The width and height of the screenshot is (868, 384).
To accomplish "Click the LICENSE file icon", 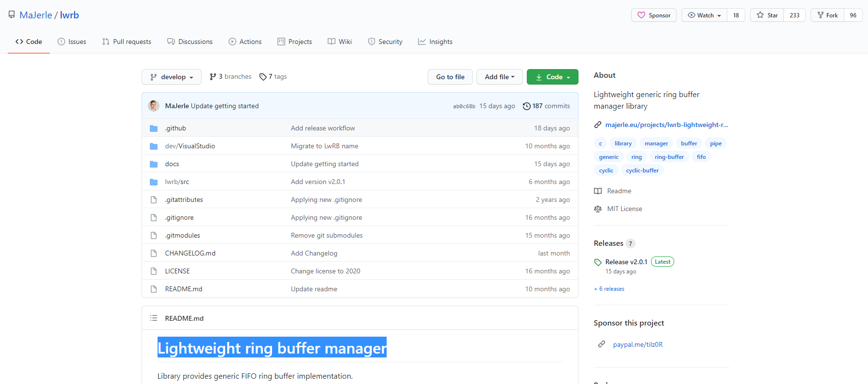I will [154, 271].
